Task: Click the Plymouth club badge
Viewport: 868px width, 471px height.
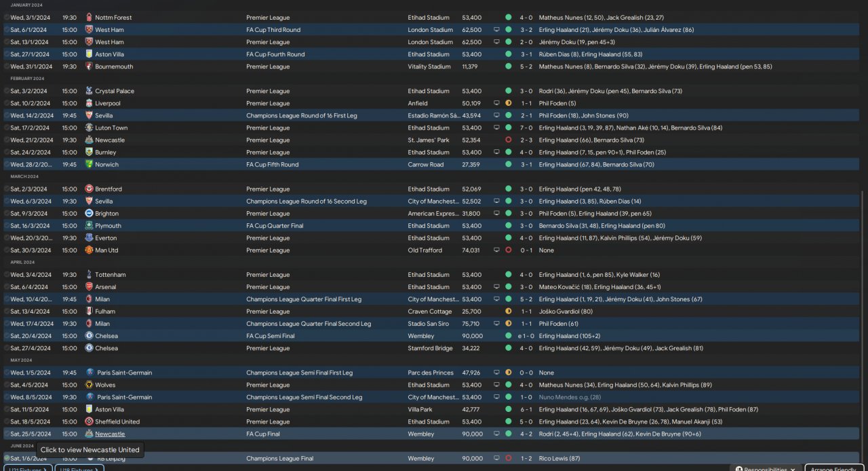Action: 89,225
